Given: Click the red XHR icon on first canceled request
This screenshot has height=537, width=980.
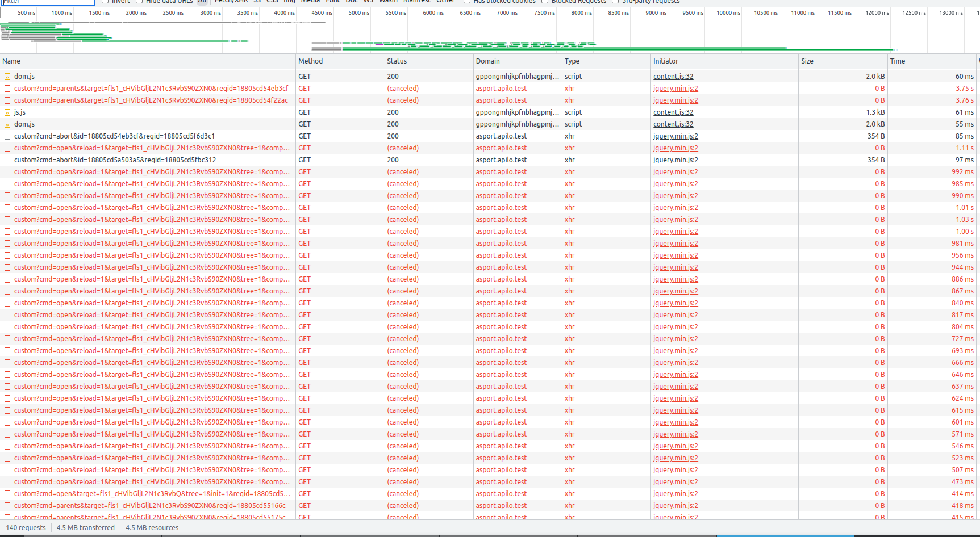Looking at the screenshot, I should pyautogui.click(x=7, y=88).
